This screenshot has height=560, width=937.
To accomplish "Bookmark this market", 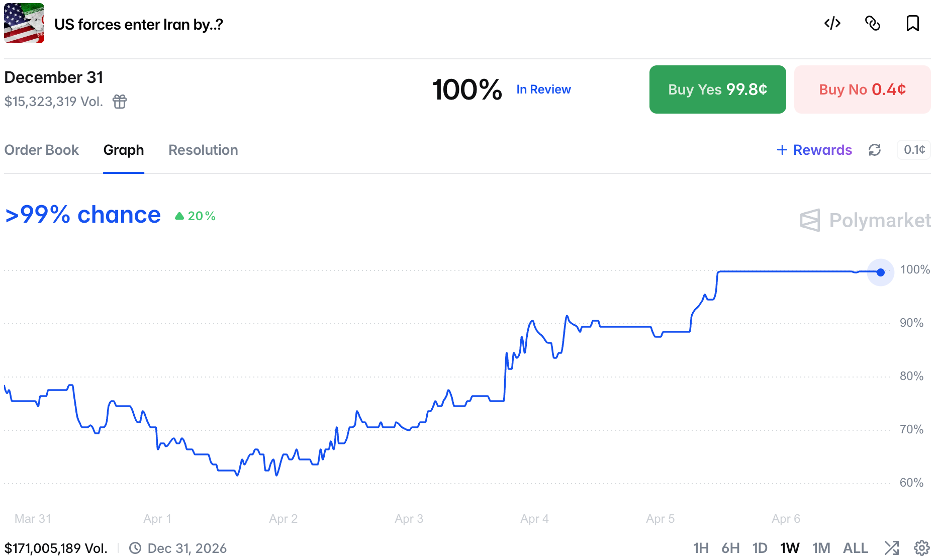I will (x=912, y=24).
